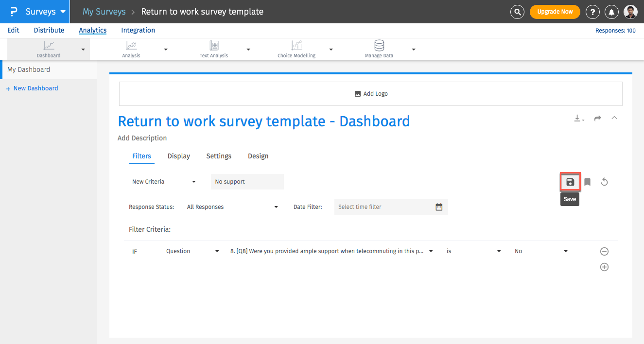Select the Text Analysis icon
The height and width of the screenshot is (344, 644).
pyautogui.click(x=213, y=46)
